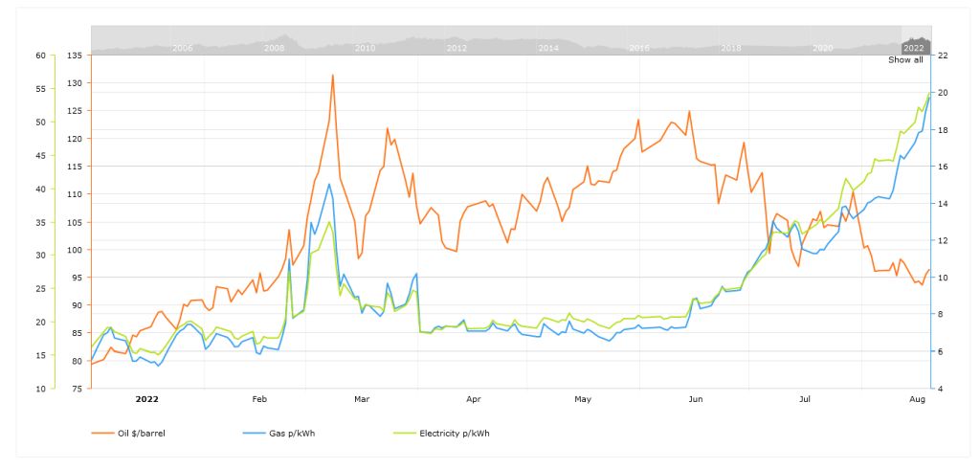Click the 35 value on the electricity axis

pos(41,222)
